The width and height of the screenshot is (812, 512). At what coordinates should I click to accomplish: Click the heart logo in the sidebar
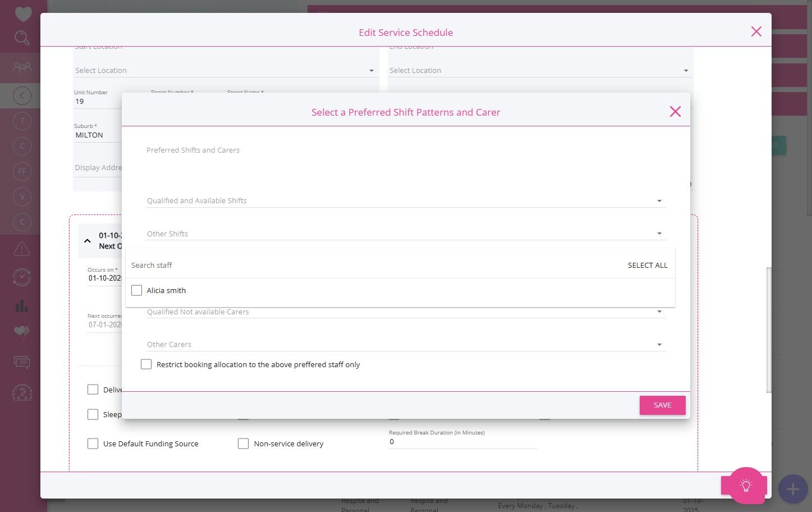click(x=23, y=13)
